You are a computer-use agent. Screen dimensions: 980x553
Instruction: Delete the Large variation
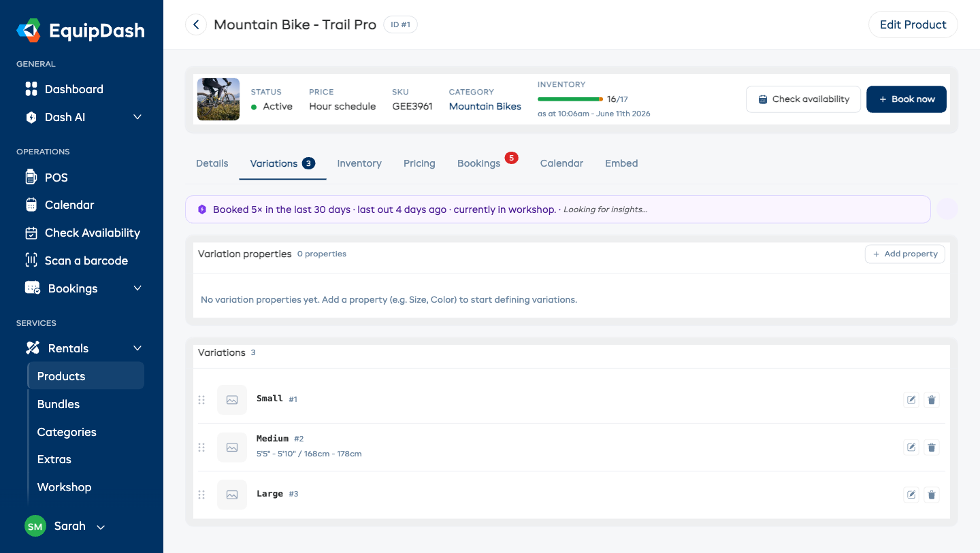[x=932, y=495]
